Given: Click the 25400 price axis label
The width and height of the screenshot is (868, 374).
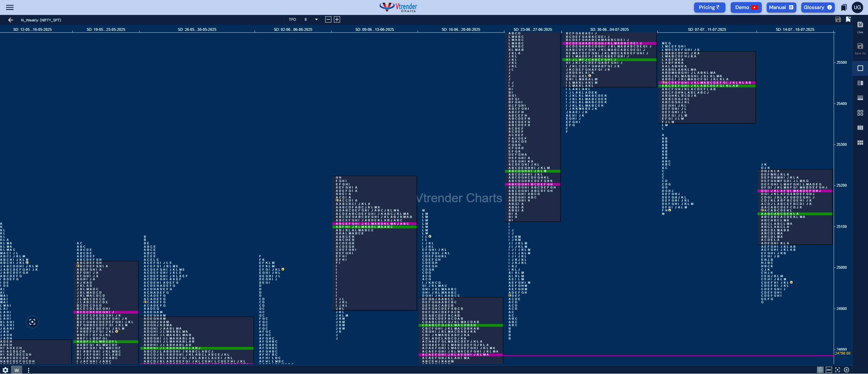Looking at the screenshot, I should (x=842, y=104).
